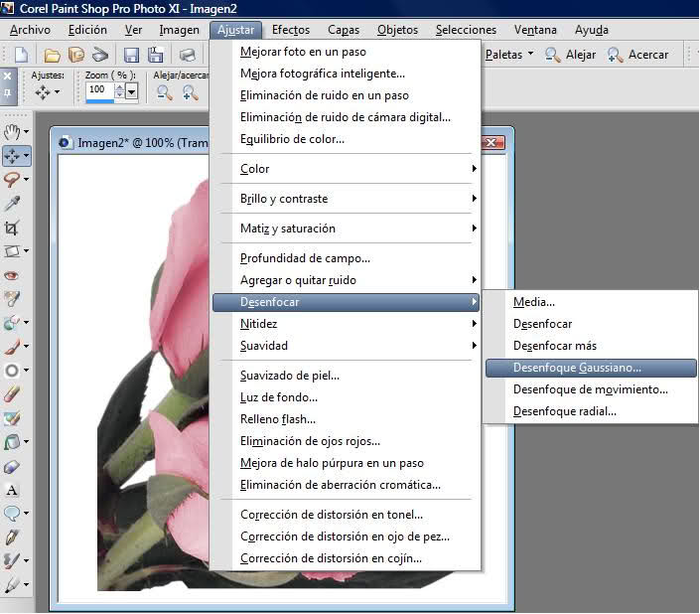Select the Pan hand tool

[x=12, y=132]
